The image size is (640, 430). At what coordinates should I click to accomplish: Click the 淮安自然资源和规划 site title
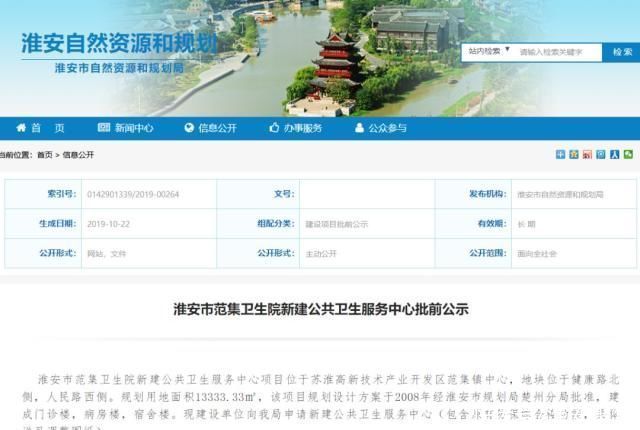[x=119, y=43]
